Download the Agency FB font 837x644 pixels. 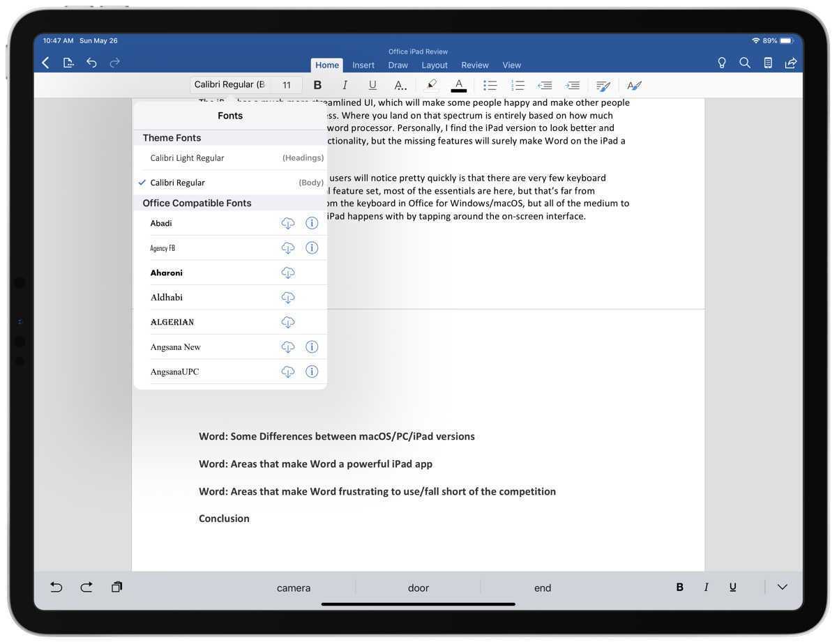[288, 248]
